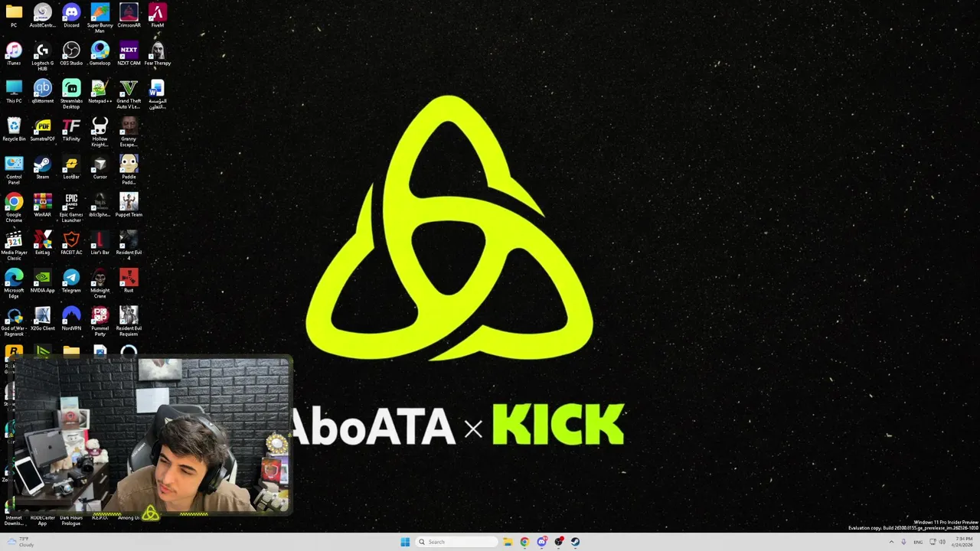The height and width of the screenshot is (551, 980).
Task: Open Media Player Classic shortcut
Action: point(14,246)
